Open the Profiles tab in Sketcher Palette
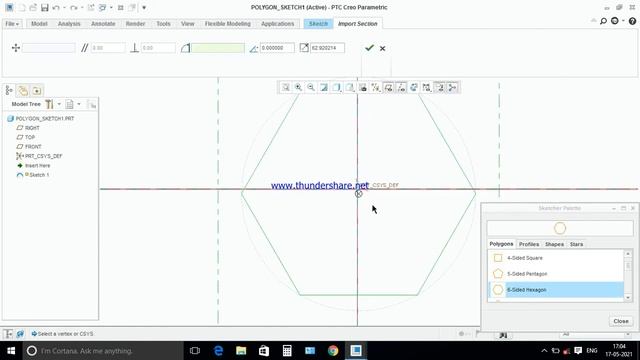Image resolution: width=640 pixels, height=360 pixels. pos(529,244)
